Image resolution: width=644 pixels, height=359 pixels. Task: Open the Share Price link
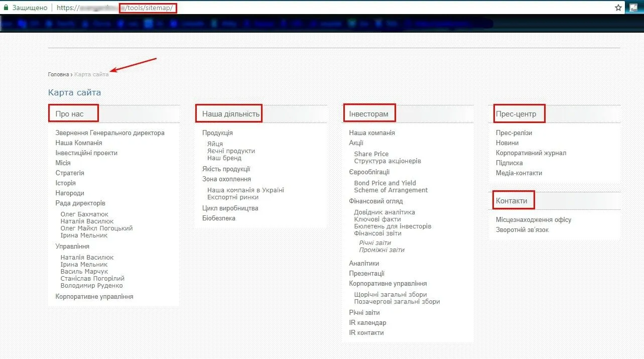coord(371,154)
